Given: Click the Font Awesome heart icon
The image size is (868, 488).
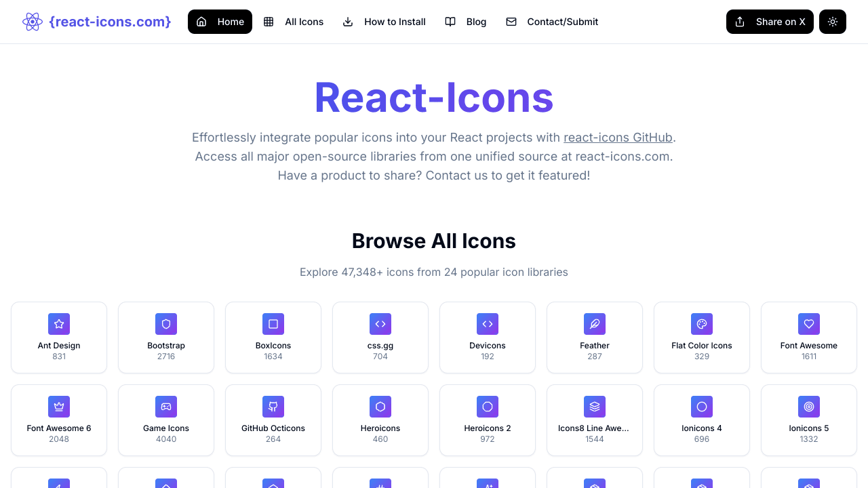Looking at the screenshot, I should pos(809,324).
